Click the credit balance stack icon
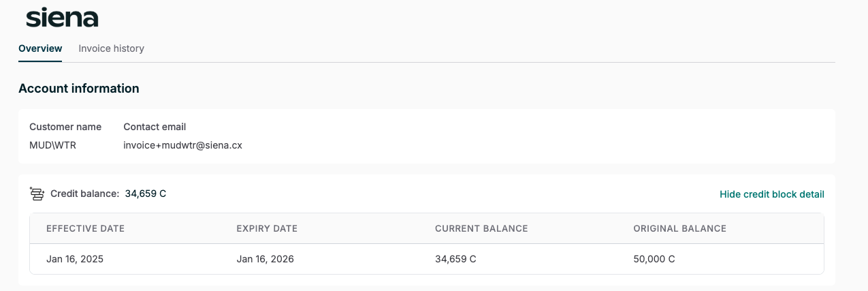 [37, 194]
